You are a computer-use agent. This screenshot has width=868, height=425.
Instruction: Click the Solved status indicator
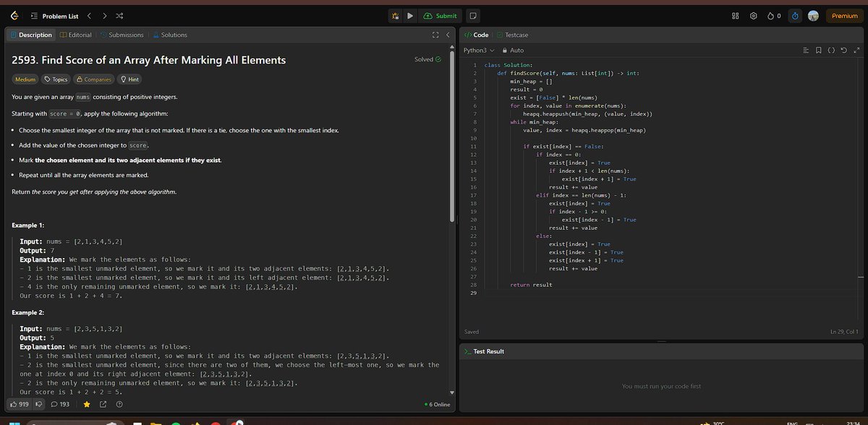(427, 59)
